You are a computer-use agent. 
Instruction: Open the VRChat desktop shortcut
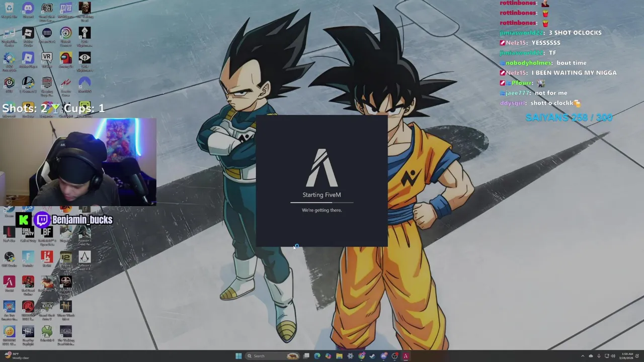pos(47,59)
